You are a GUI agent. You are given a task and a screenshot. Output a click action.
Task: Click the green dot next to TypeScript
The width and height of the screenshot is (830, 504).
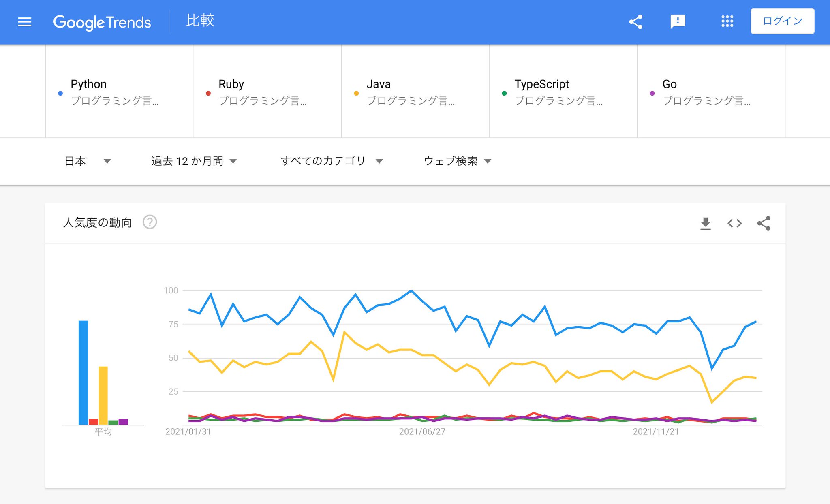(x=504, y=93)
